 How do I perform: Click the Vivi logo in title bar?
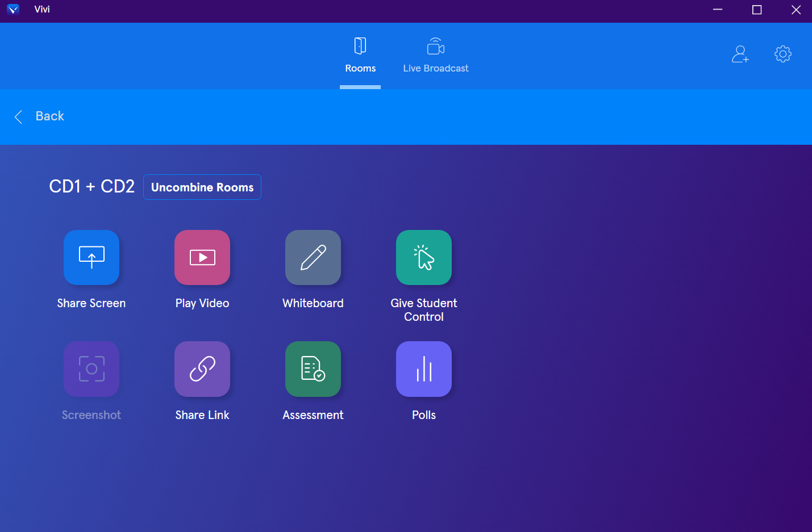coord(13,10)
